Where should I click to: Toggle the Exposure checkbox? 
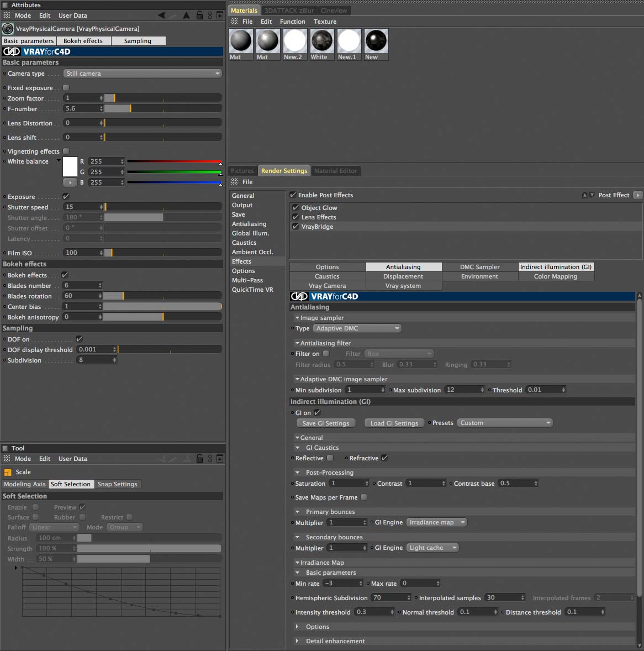pyautogui.click(x=66, y=196)
